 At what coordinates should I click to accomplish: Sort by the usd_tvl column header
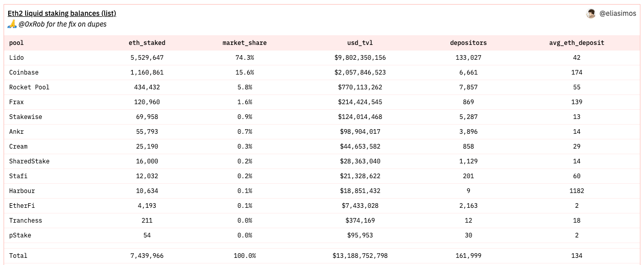(x=360, y=43)
